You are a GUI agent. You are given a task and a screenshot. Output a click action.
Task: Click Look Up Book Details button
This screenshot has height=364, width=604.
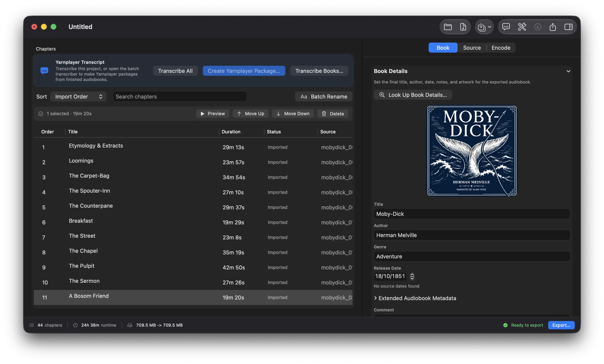pyautogui.click(x=413, y=95)
